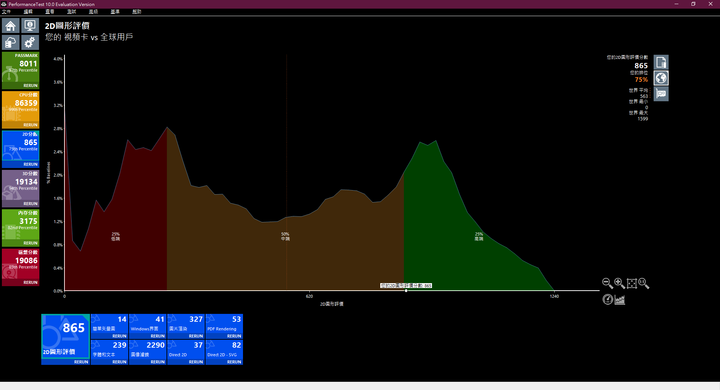Image resolution: width=720 pixels, height=390 pixels.
Task: Select the 3D score 19134 tile
Action: (21, 188)
